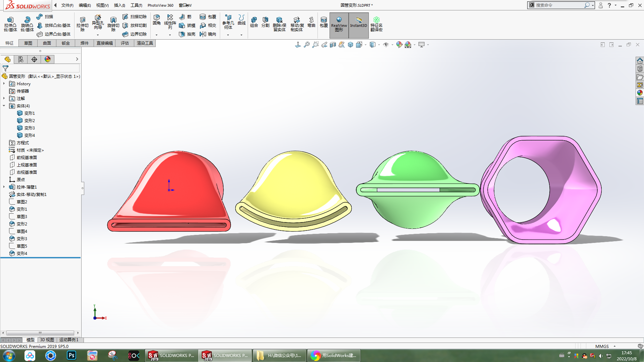Switch to the ConfigurationManager panel tab
The height and width of the screenshot is (362, 644).
pyautogui.click(x=34, y=59)
